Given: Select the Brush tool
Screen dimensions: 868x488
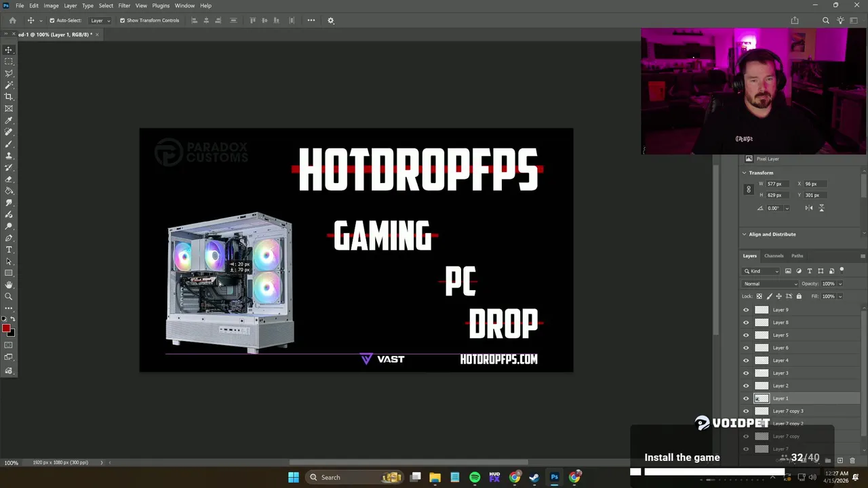Looking at the screenshot, I should [x=9, y=144].
